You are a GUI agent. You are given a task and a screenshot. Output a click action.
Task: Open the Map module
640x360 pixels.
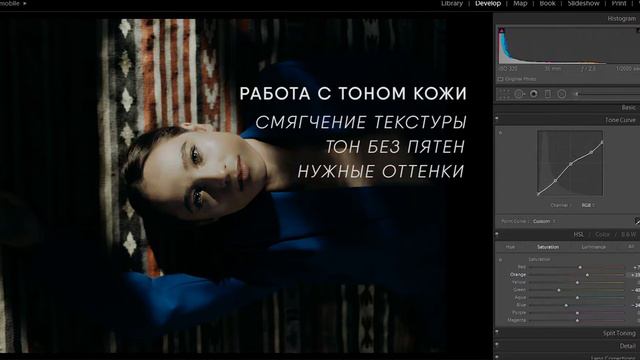[520, 4]
